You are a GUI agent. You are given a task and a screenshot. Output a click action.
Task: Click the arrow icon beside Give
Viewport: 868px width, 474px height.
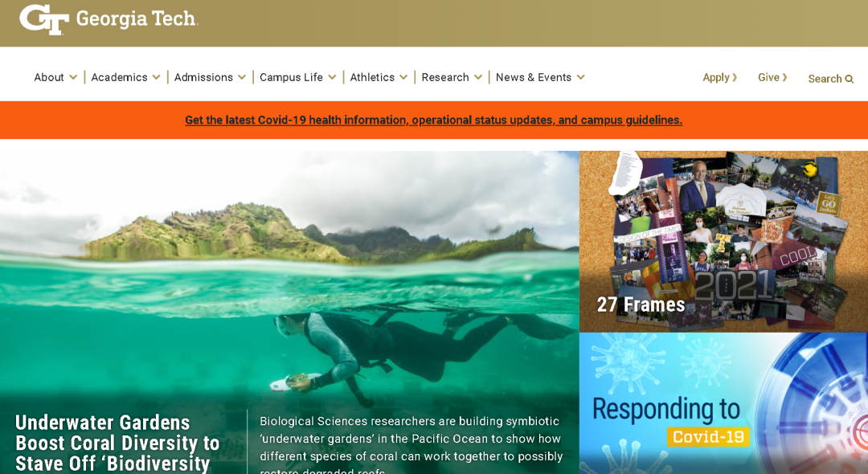point(784,77)
